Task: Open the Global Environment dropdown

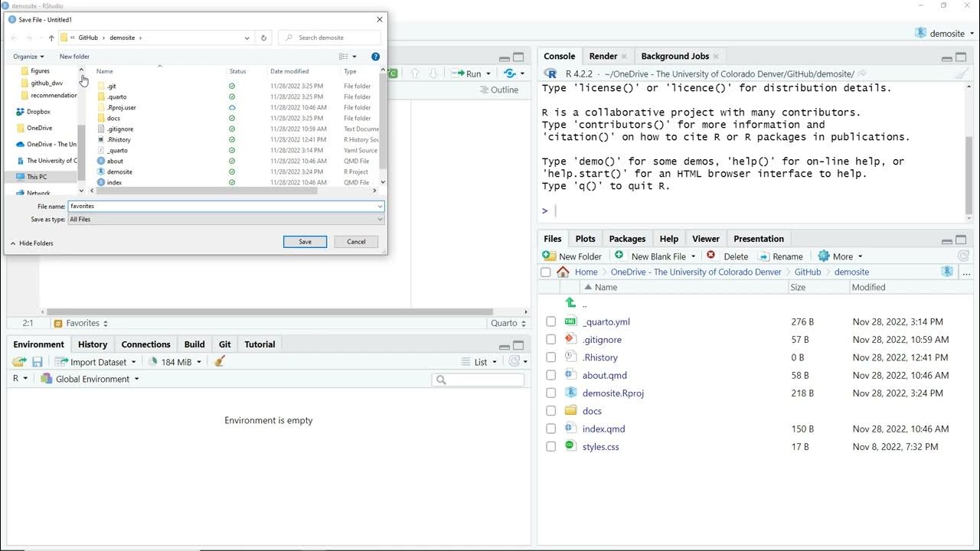Action: (90, 379)
